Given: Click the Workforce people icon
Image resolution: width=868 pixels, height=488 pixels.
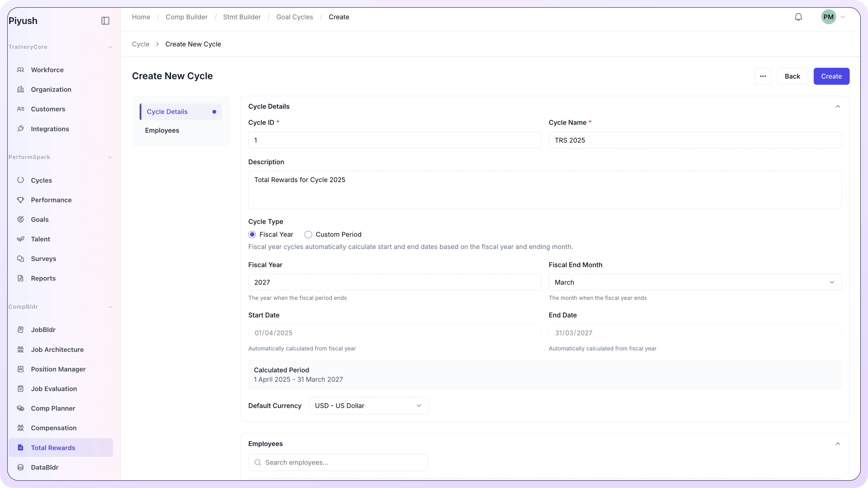Looking at the screenshot, I should [x=21, y=70].
